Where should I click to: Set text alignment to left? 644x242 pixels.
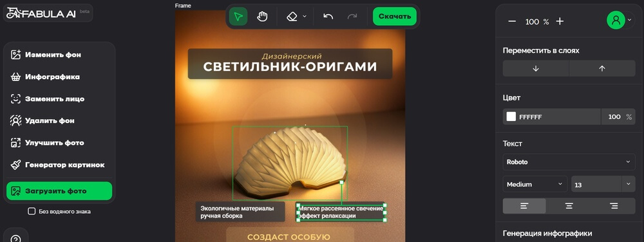(524, 206)
